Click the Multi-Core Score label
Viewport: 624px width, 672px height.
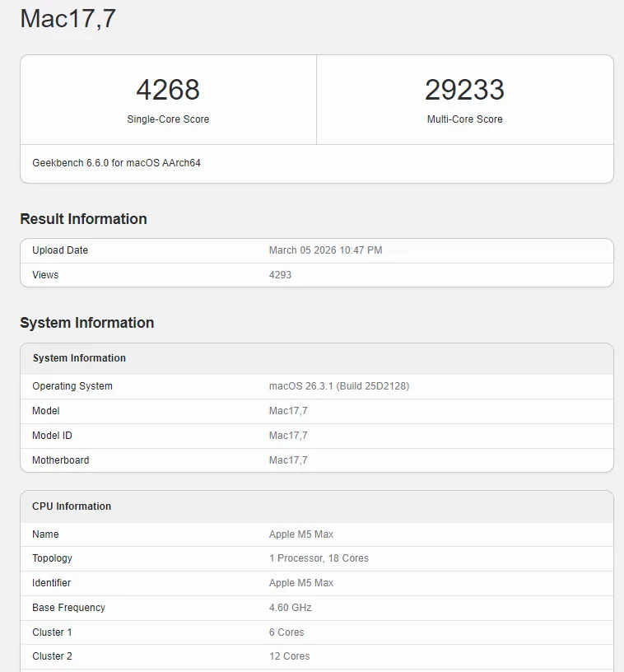[464, 119]
